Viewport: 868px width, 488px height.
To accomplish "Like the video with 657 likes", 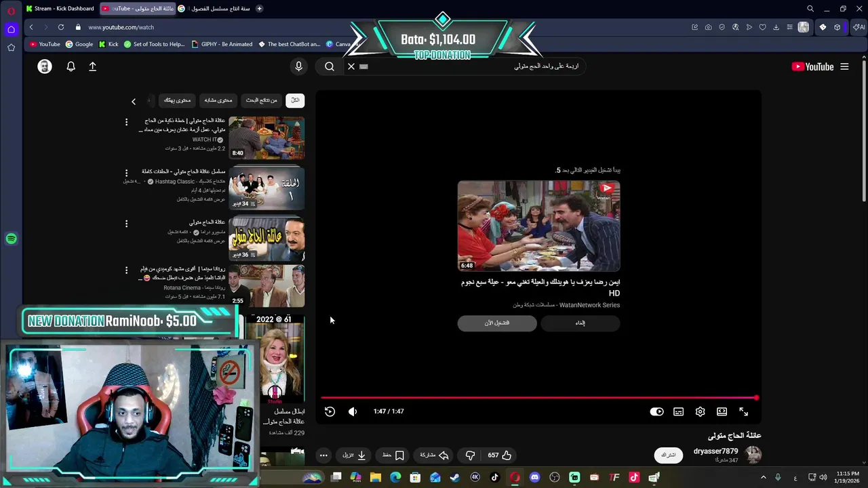I will tap(500, 455).
